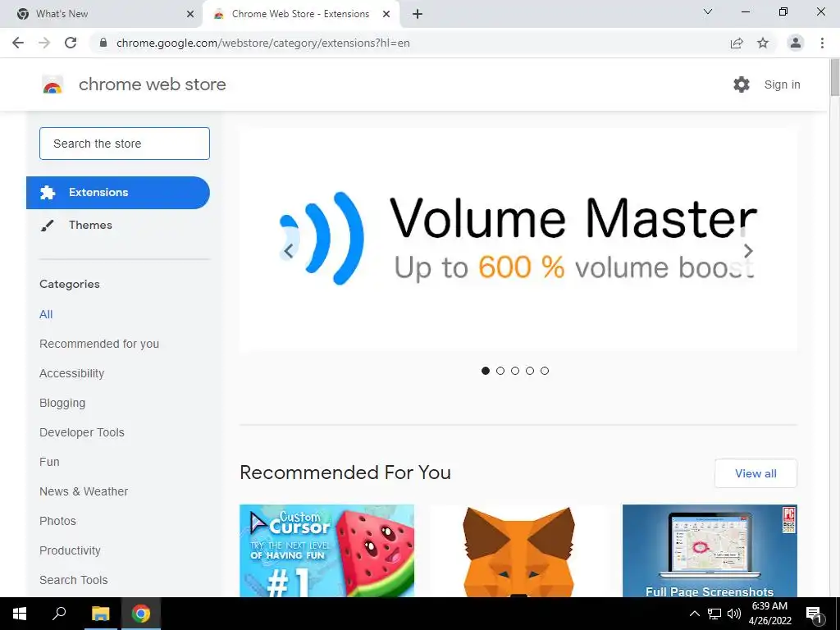Focus the Search the store field
840x630 pixels.
[x=125, y=144]
